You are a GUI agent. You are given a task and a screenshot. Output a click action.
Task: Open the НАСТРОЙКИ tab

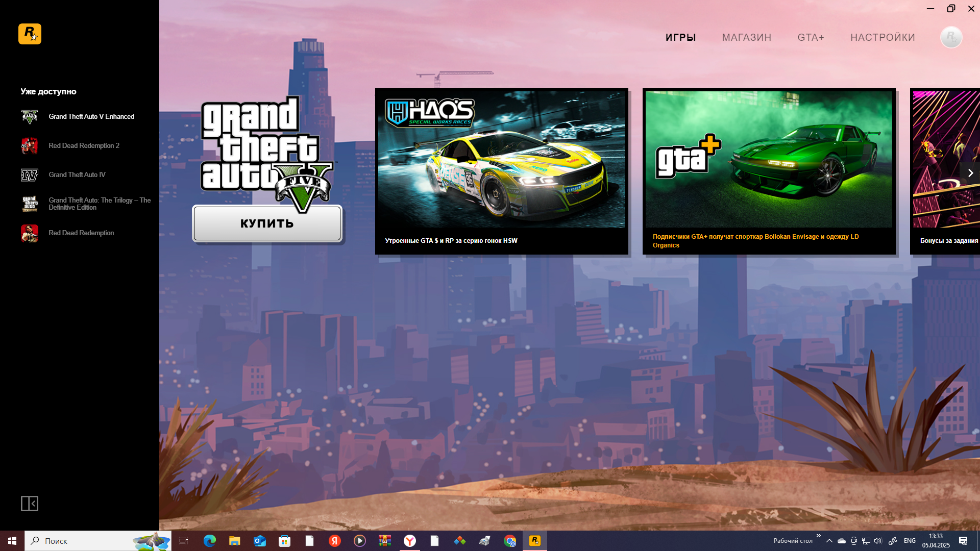point(883,37)
